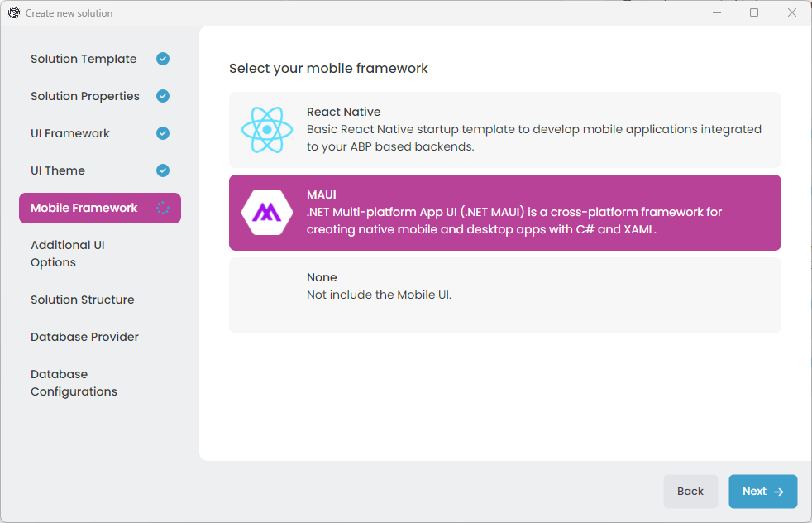Select the Mobile Framework step
This screenshot has height=523, width=812.
pyautogui.click(x=100, y=208)
